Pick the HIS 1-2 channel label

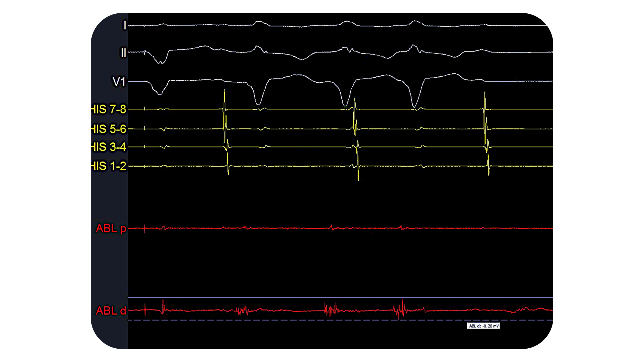coord(108,166)
